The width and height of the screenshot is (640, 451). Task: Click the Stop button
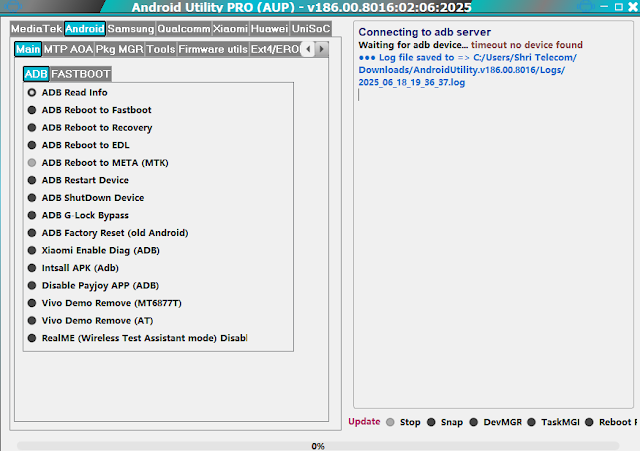[x=404, y=422]
